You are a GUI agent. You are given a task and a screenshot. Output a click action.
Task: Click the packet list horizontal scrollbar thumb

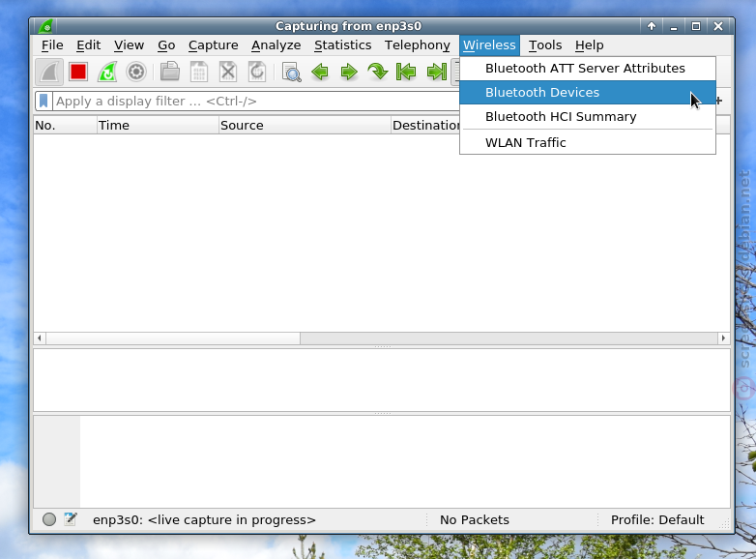pos(173,338)
